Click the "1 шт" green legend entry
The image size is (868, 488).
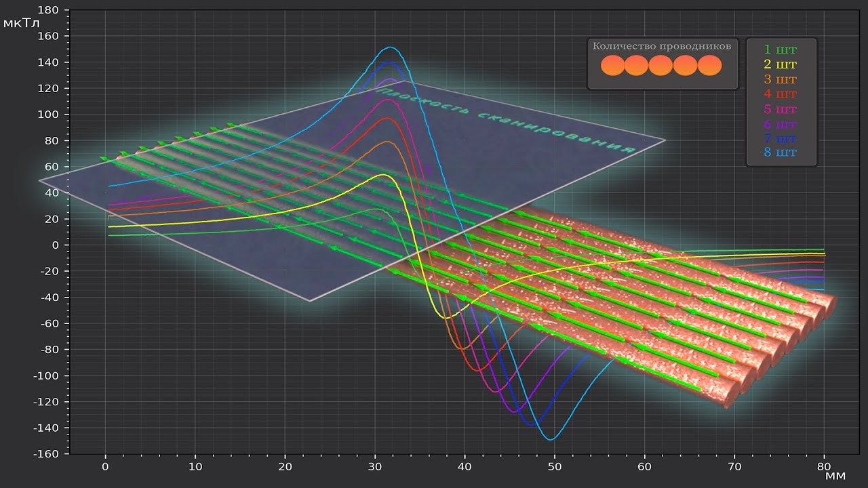tap(781, 49)
